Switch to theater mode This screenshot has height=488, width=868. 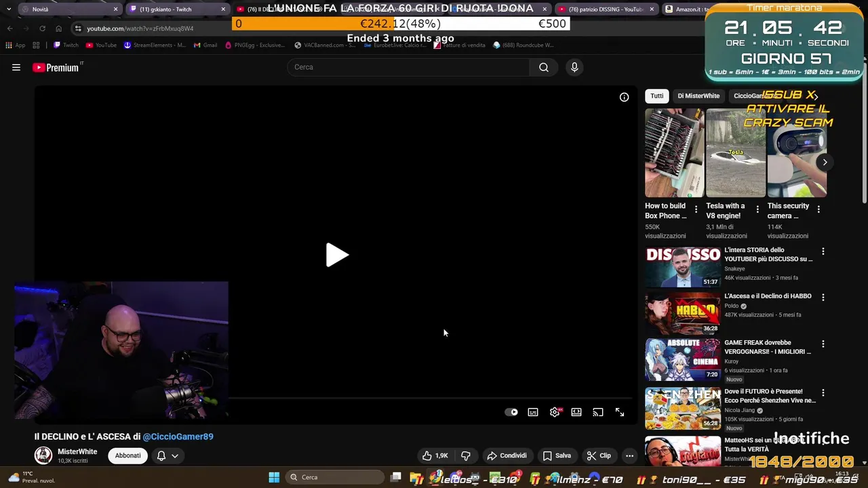(x=576, y=412)
